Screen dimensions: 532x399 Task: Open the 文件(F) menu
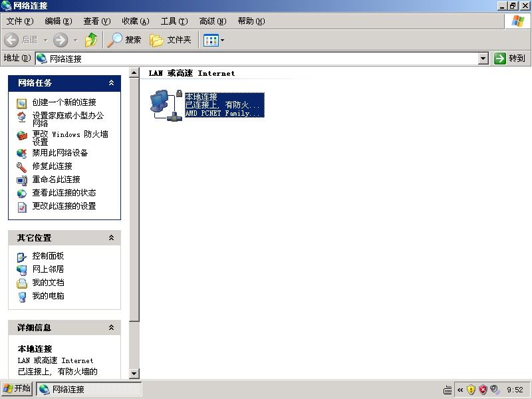[20, 21]
